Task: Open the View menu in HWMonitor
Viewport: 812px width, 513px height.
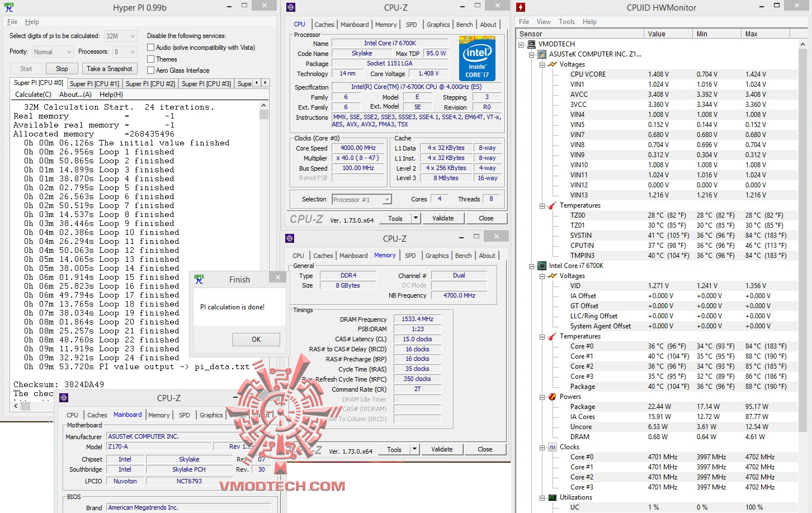Action: (544, 22)
